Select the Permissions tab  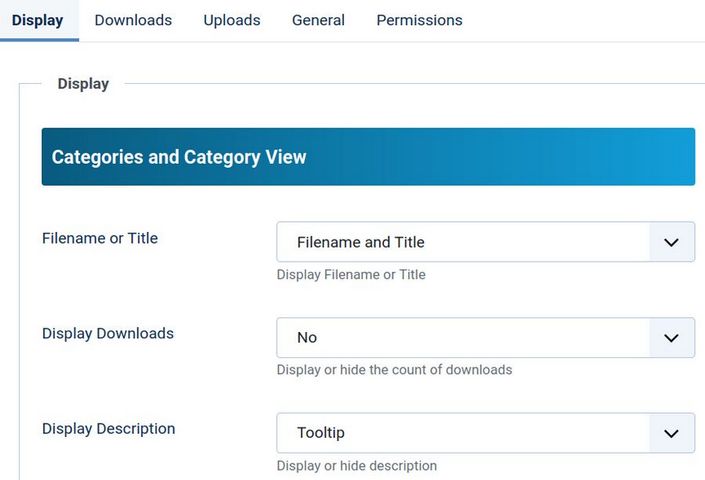[x=419, y=20]
